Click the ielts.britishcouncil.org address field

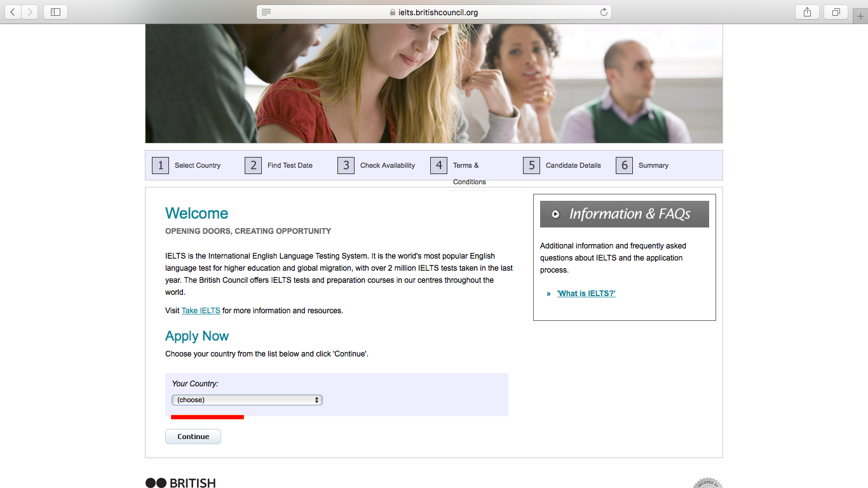(x=433, y=12)
